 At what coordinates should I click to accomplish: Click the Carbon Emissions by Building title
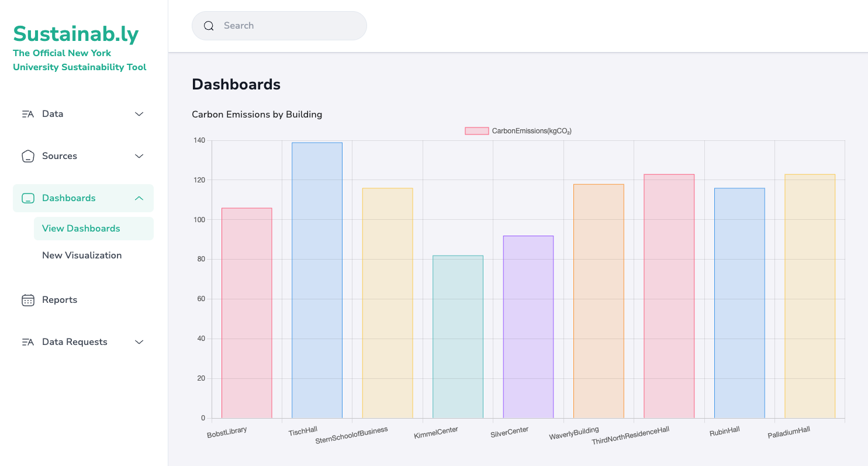[257, 115]
